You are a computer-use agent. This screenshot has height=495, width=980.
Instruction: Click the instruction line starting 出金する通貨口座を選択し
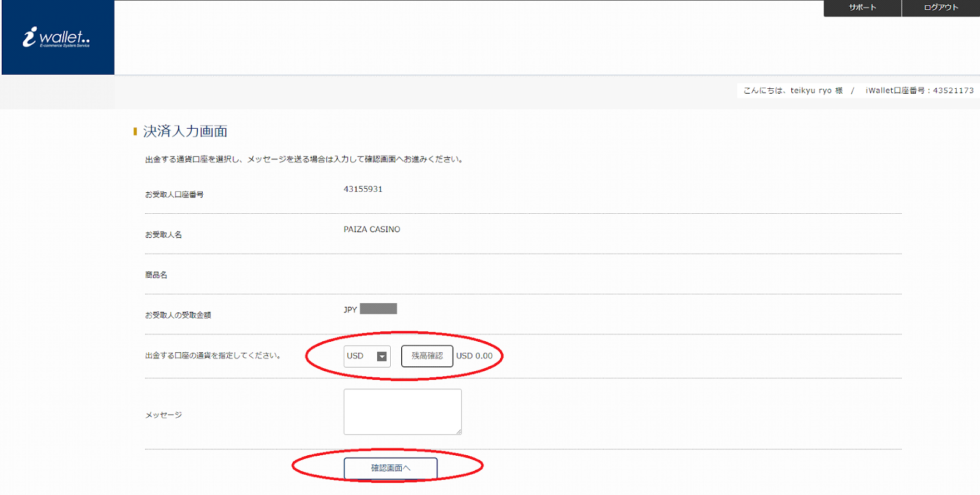coord(304,159)
